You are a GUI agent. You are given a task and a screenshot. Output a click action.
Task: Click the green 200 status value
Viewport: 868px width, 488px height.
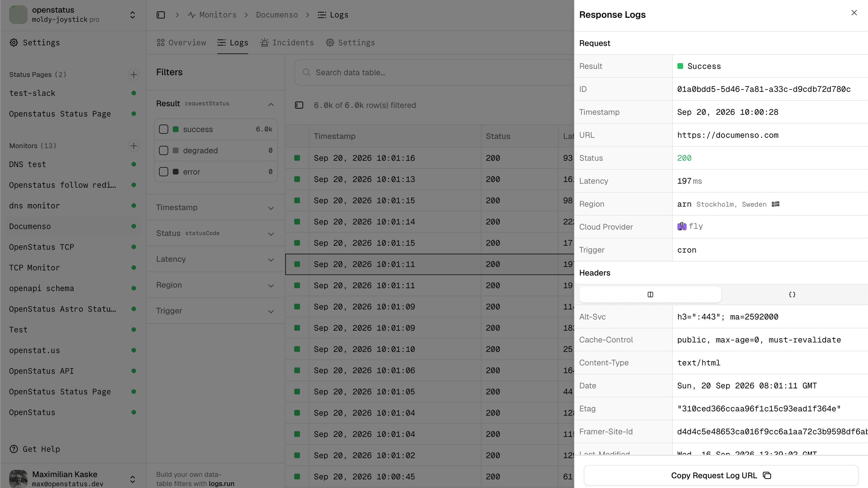(x=684, y=158)
